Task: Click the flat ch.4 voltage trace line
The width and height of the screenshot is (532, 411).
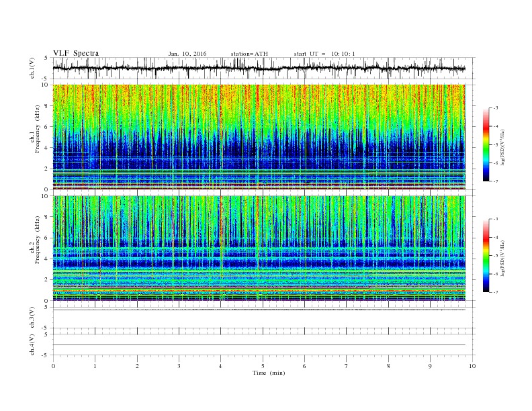Action: [x=259, y=345]
